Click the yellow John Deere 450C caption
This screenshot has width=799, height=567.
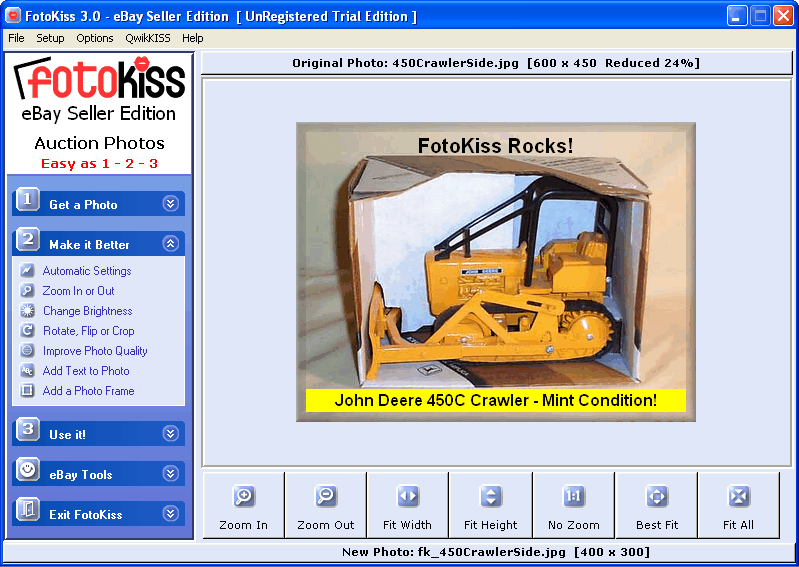tap(496, 400)
